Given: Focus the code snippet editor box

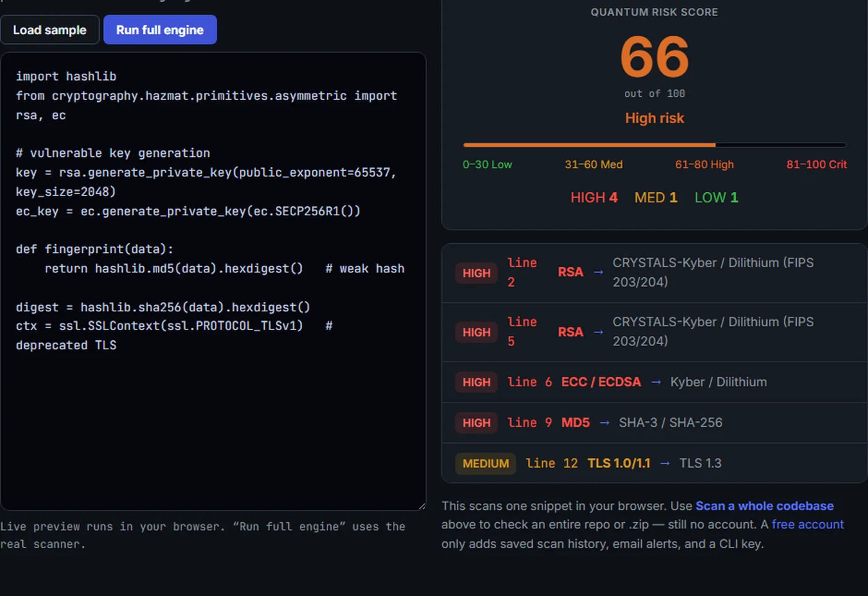Looking at the screenshot, I should 213,281.
